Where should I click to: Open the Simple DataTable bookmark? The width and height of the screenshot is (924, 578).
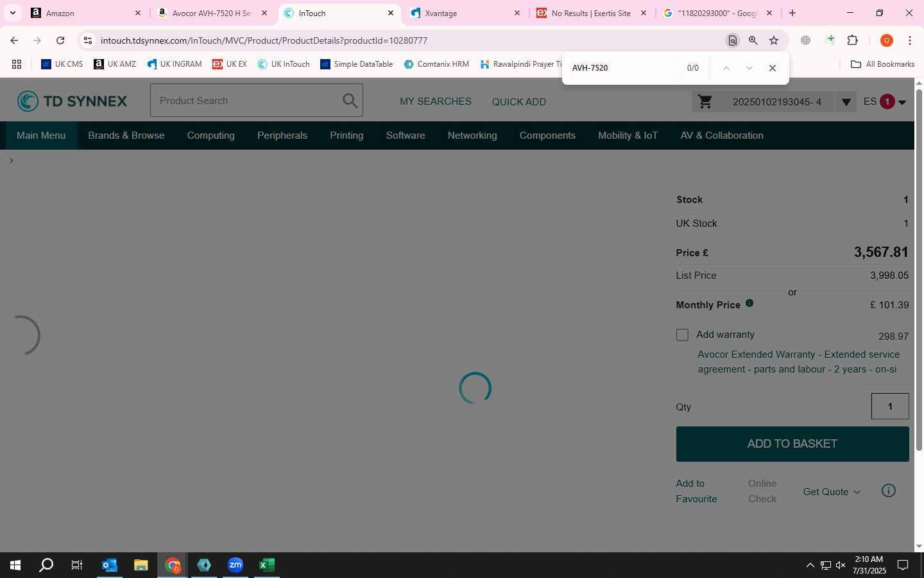(x=357, y=64)
